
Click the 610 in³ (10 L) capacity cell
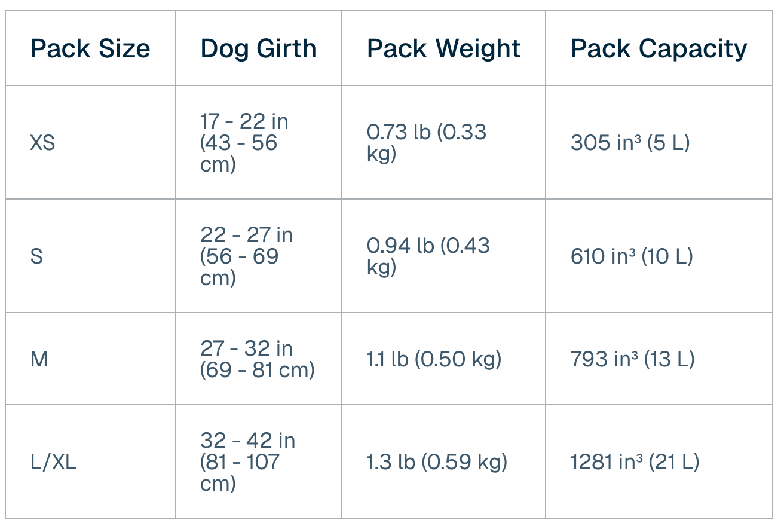point(632,256)
